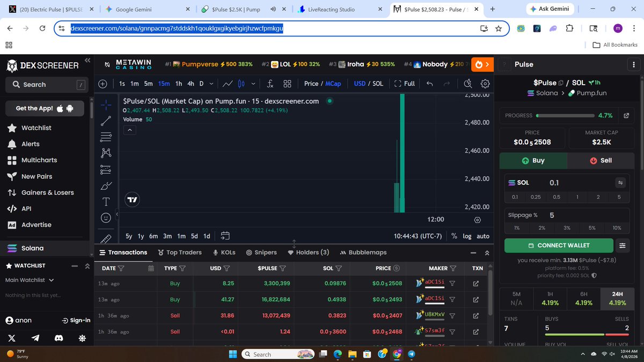Image resolution: width=644 pixels, height=362 pixels.
Task: Add a symbol with the plus icon
Action: pyautogui.click(x=103, y=84)
